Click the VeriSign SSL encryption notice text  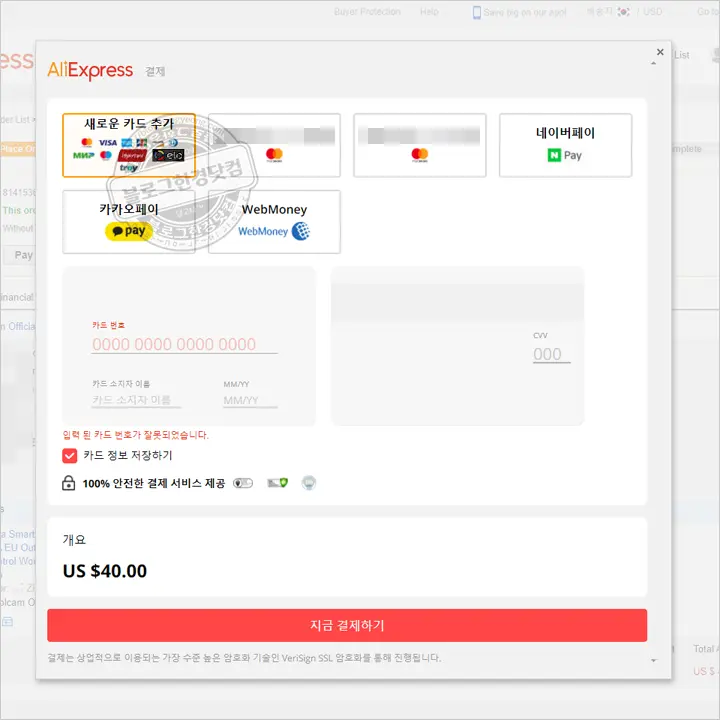[244, 658]
